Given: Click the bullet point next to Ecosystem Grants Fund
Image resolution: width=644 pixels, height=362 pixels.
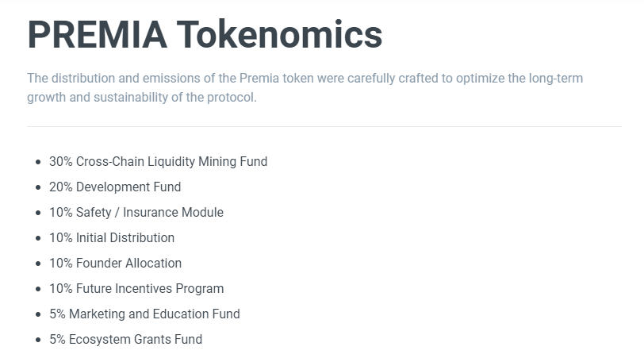Looking at the screenshot, I should (x=38, y=340).
